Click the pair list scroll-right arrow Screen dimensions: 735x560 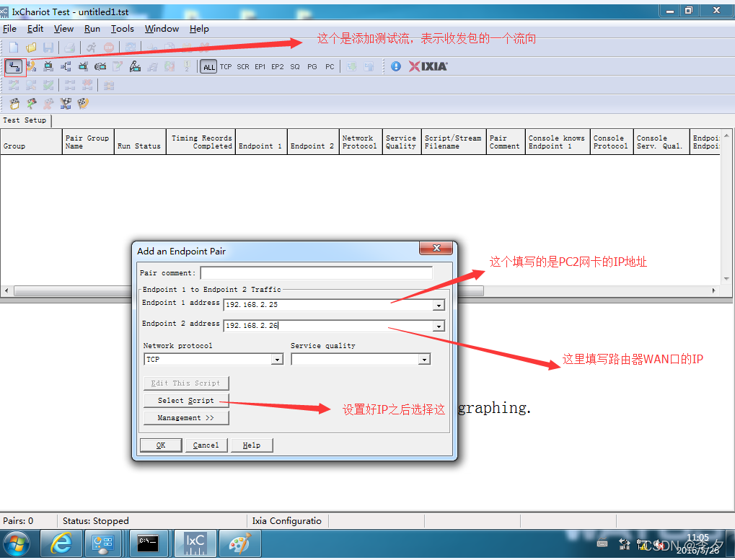click(713, 290)
